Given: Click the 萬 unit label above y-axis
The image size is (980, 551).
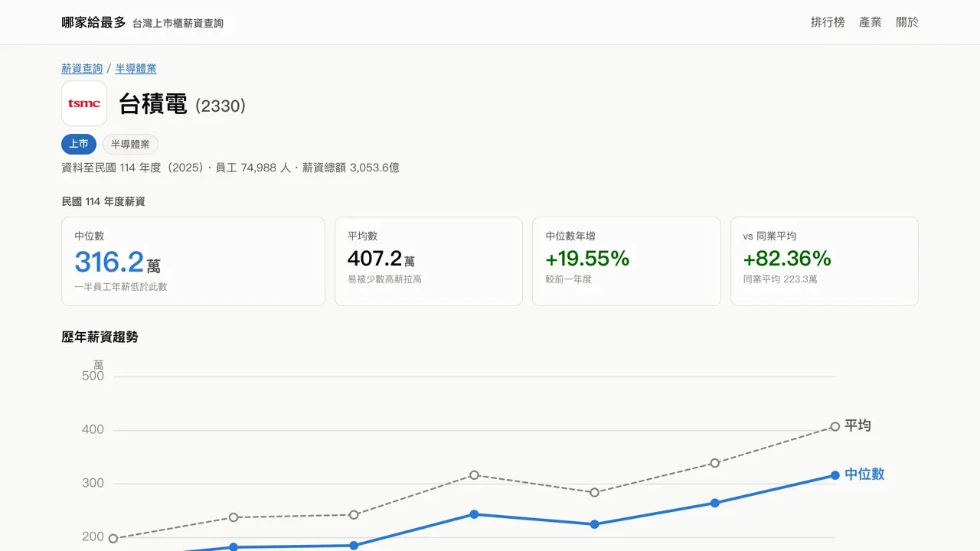Looking at the screenshot, I should 99,364.
